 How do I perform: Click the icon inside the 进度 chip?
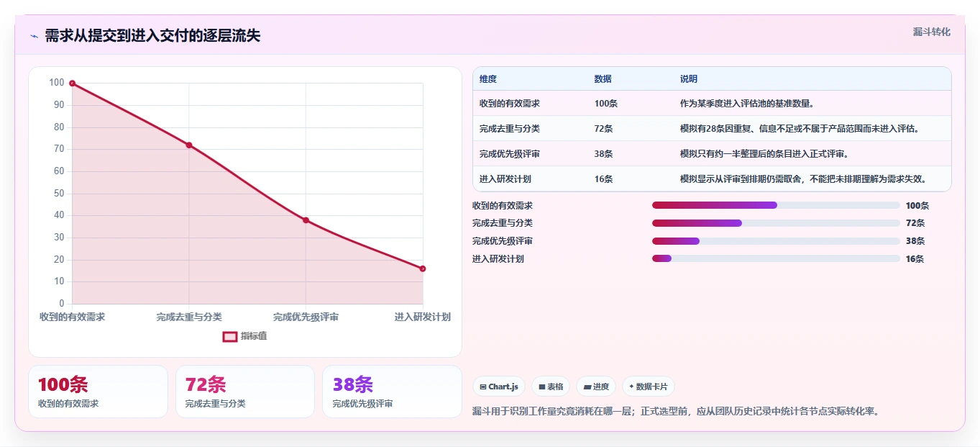click(587, 387)
